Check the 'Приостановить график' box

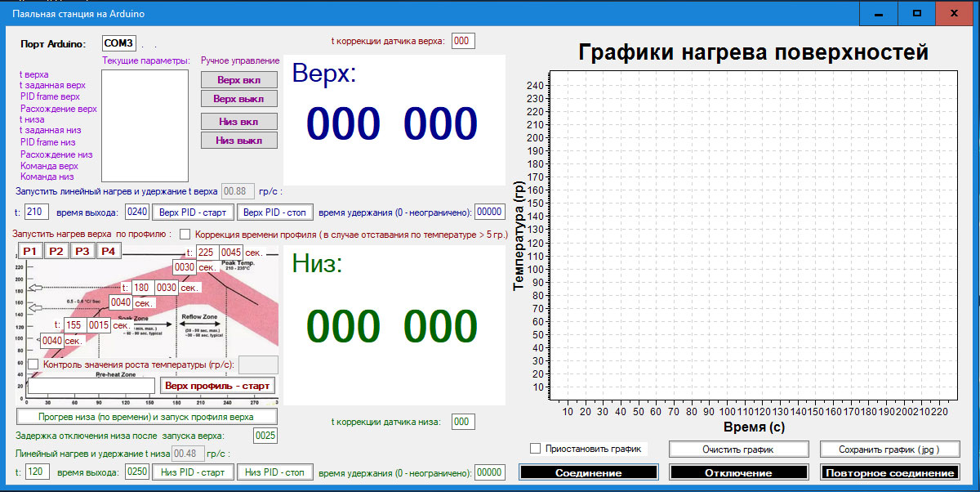point(536,449)
